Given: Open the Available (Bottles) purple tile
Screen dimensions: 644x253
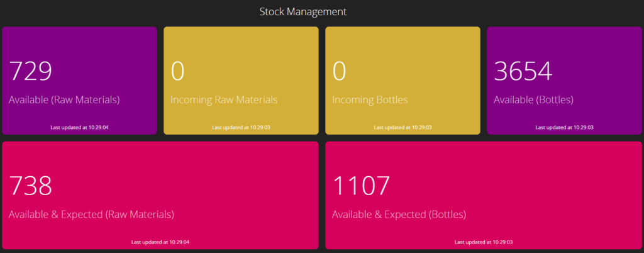Looking at the screenshot, I should click(x=564, y=81).
